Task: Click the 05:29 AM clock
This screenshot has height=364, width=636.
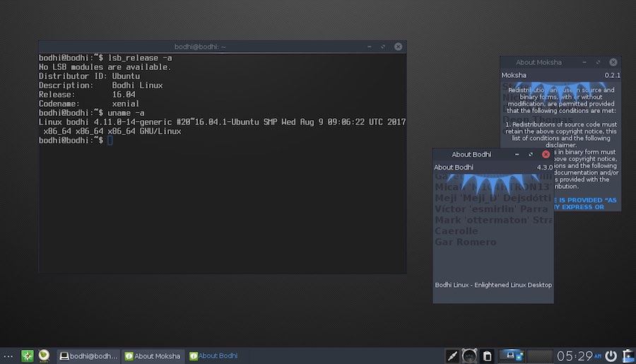Action: click(x=578, y=356)
